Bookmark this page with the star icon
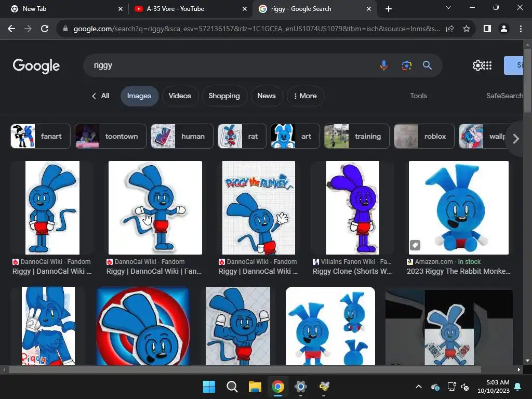Screen dimensions: 532x399 pos(467,29)
